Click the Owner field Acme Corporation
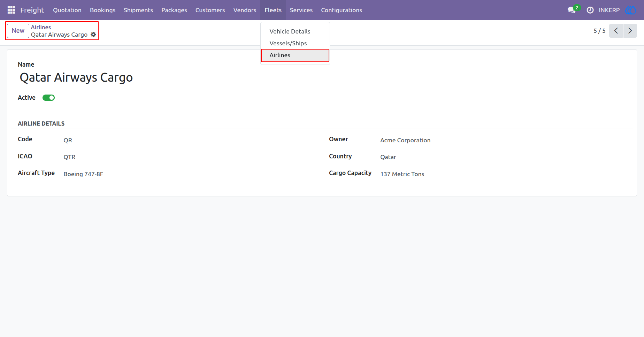The height and width of the screenshot is (337, 644). [x=405, y=140]
